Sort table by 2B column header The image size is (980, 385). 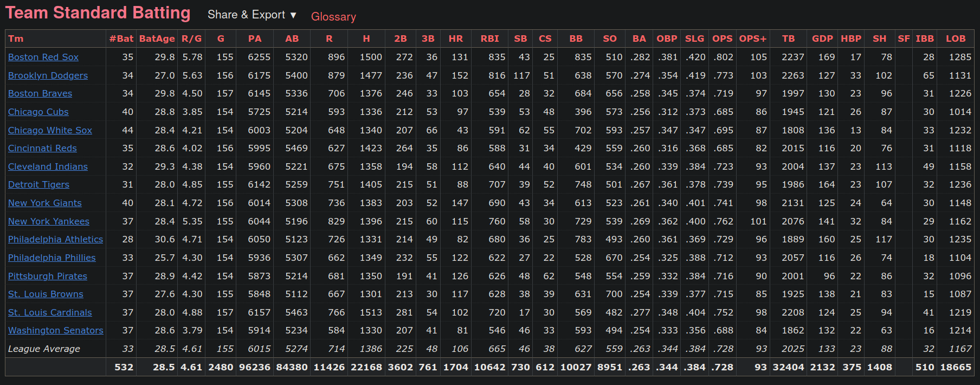tap(401, 39)
